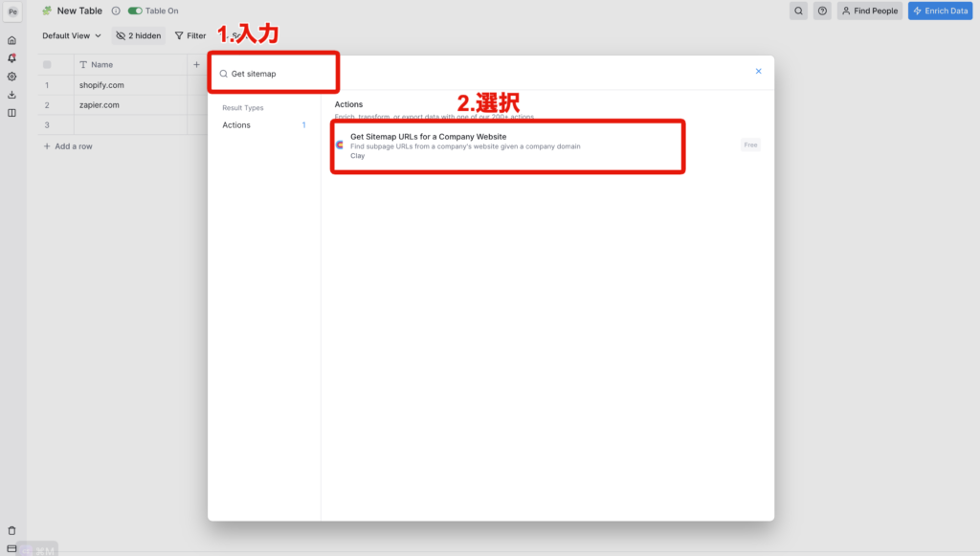Open the Filter option
Screen dimensions: 980x556
click(190, 35)
